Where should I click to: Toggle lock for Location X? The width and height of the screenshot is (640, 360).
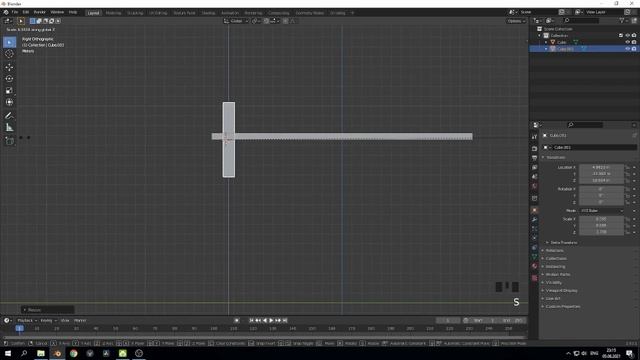pyautogui.click(x=627, y=167)
